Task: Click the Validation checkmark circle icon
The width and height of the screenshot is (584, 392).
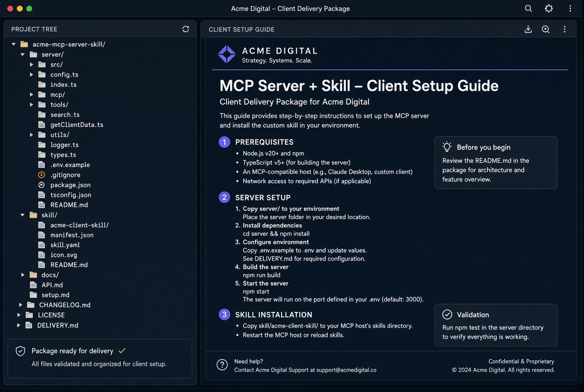Action: 447,314
